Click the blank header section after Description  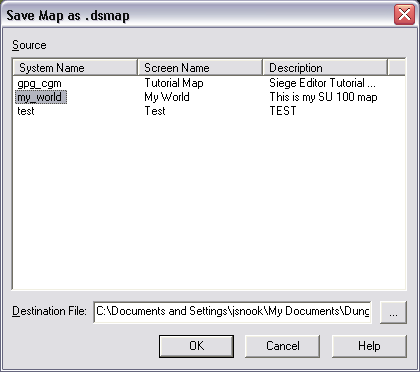(x=397, y=68)
